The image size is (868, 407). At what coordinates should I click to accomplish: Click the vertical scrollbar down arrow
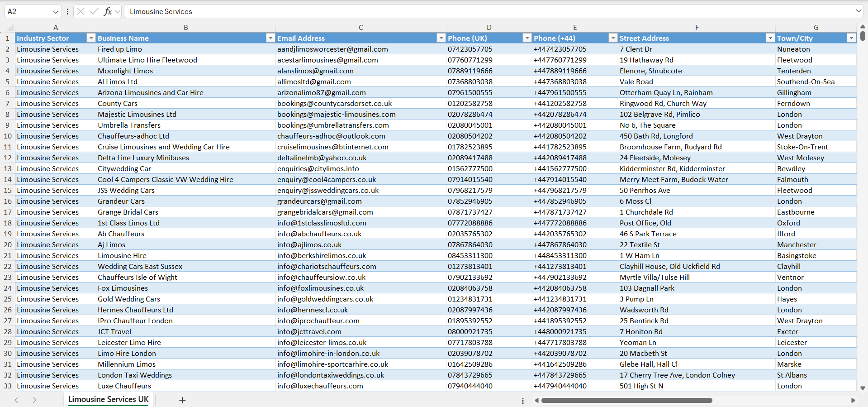pos(863,388)
